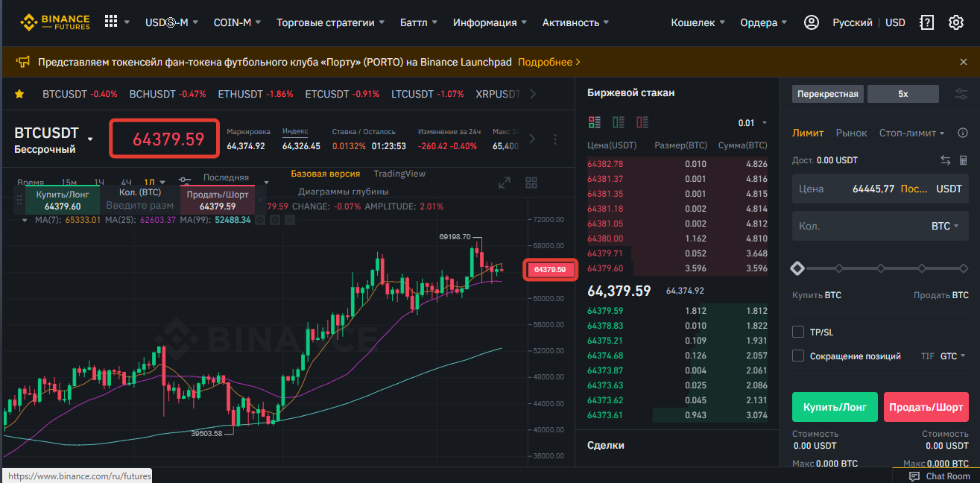
Task: Change quantity unit BTC dropdown
Action: point(945,226)
